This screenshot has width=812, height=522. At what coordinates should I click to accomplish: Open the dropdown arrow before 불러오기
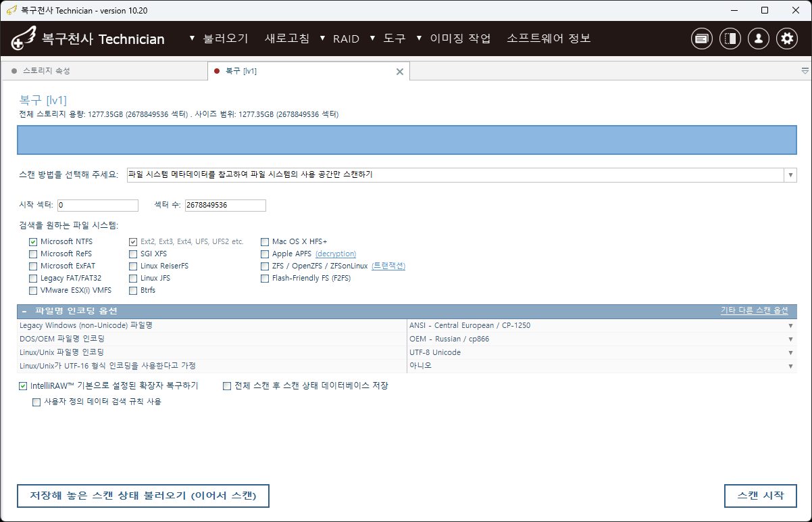[x=193, y=38]
